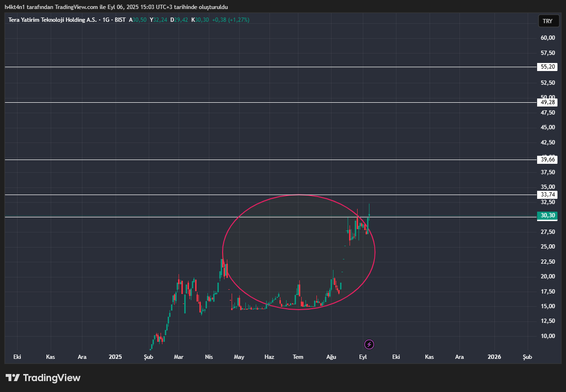Click the May month label on the time axis

point(239,357)
